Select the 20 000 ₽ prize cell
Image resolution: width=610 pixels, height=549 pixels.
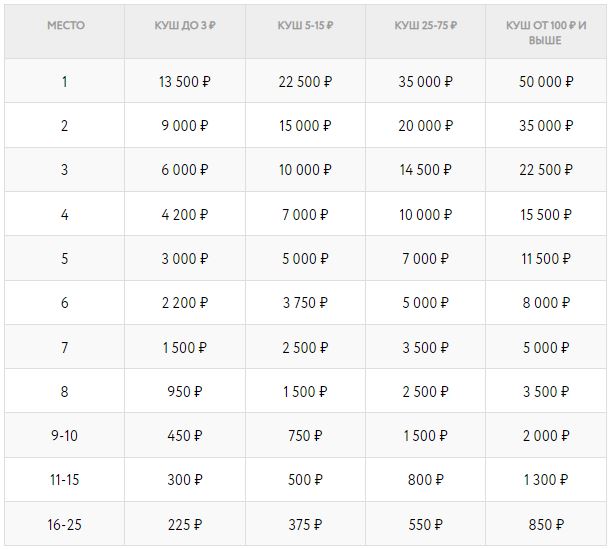425,126
